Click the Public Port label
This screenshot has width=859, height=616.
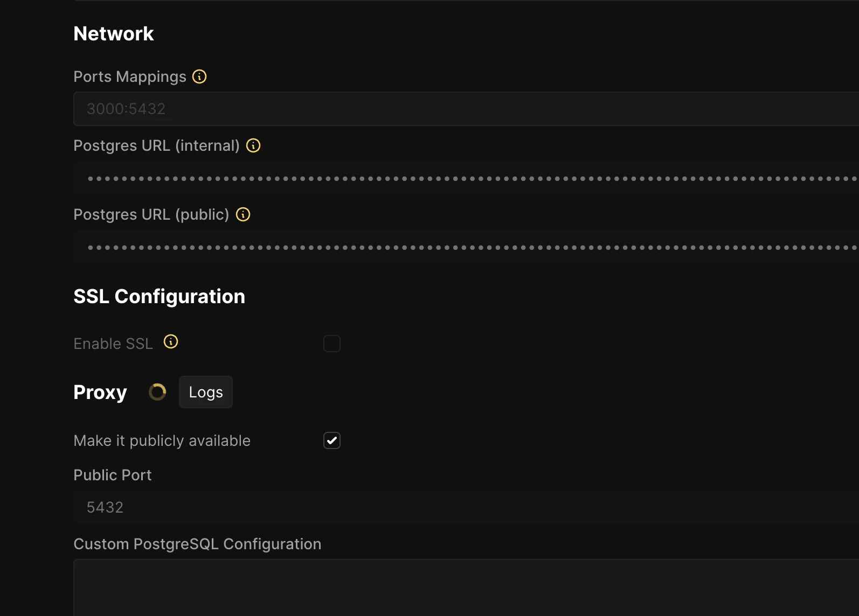(x=112, y=475)
